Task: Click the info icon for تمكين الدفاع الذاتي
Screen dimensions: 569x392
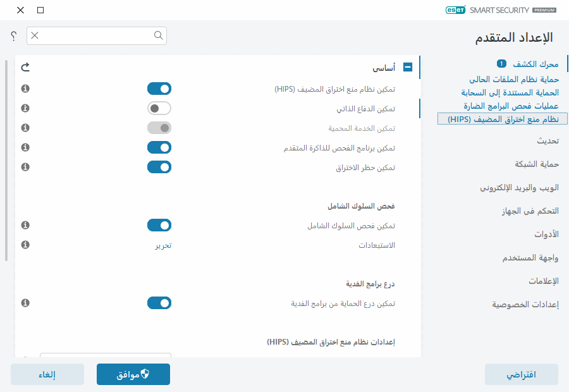Action: tap(25, 108)
